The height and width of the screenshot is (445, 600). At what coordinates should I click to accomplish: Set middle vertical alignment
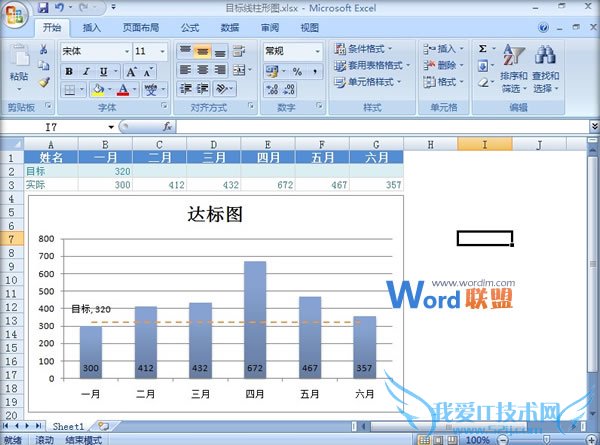point(202,51)
